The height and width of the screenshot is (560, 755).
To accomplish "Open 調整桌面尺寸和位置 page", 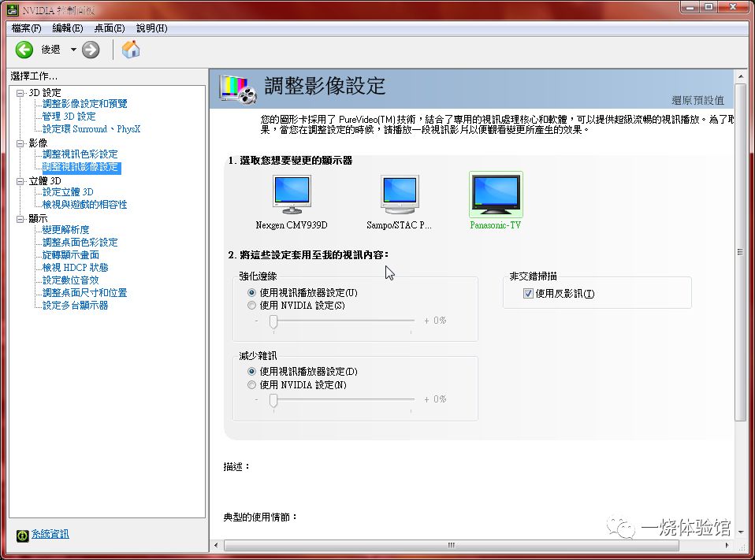I will click(85, 292).
